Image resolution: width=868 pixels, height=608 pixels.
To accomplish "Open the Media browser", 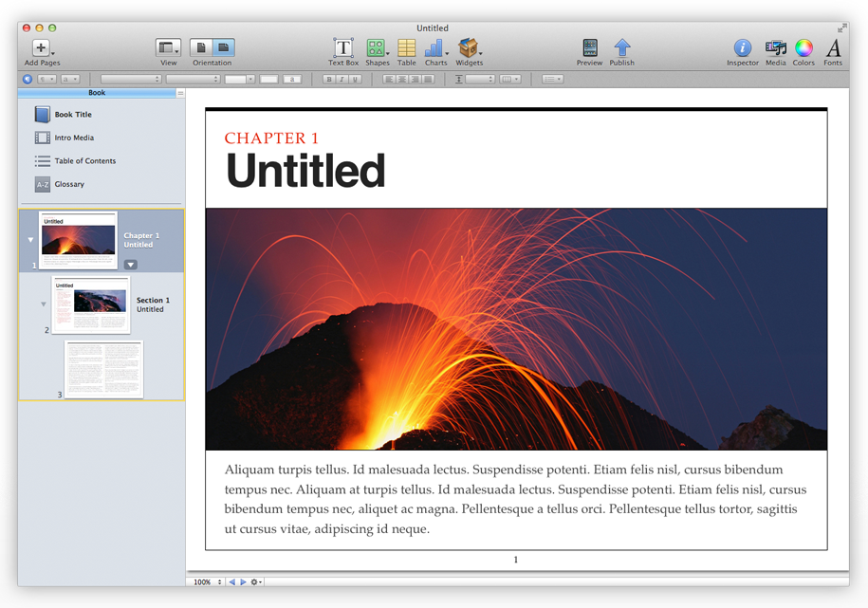I will (775, 47).
